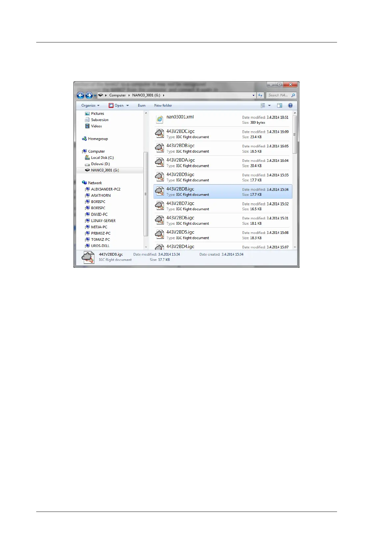Select file name 443V2BD9.igc
392x554 pixels.
click(180, 175)
